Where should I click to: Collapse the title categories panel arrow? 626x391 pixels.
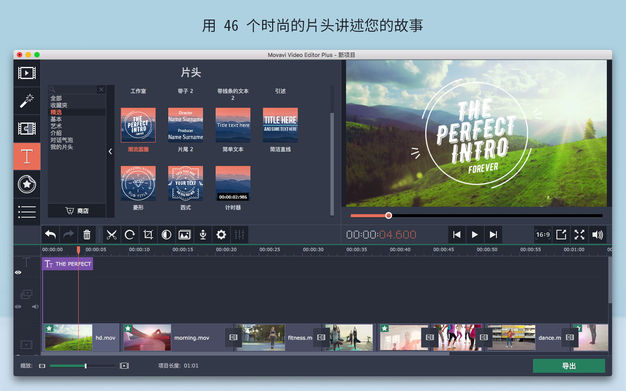(110, 152)
